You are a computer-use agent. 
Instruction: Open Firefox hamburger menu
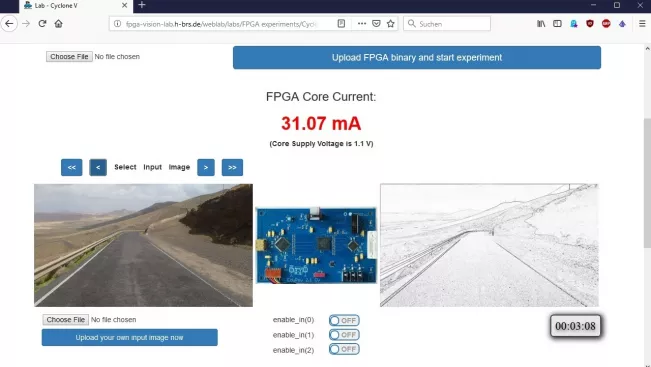tap(642, 24)
